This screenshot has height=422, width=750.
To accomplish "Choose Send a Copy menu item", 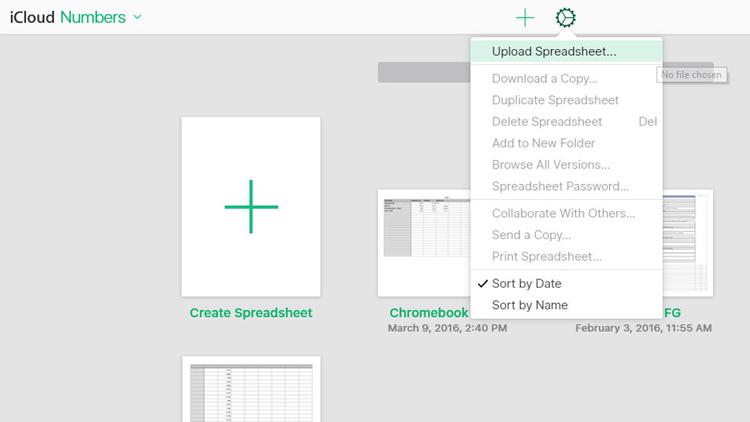I will coord(531,235).
